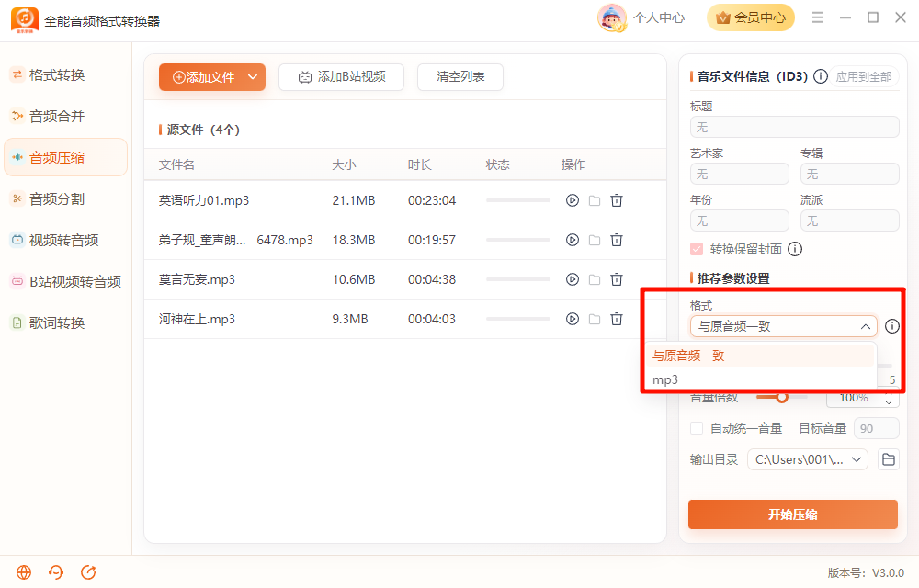Open folder for 弟子规 6478.mp3 row
This screenshot has height=588, width=919.
595,240
